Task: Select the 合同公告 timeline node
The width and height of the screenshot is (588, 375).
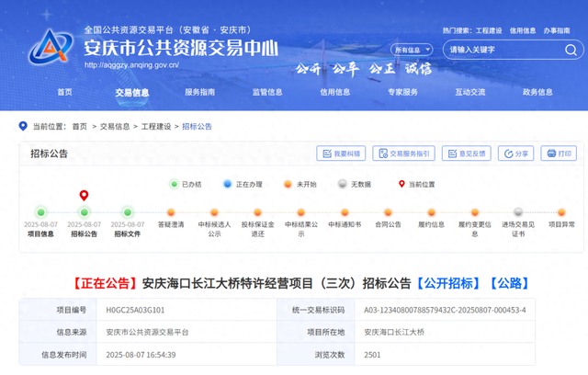Action: tap(388, 212)
